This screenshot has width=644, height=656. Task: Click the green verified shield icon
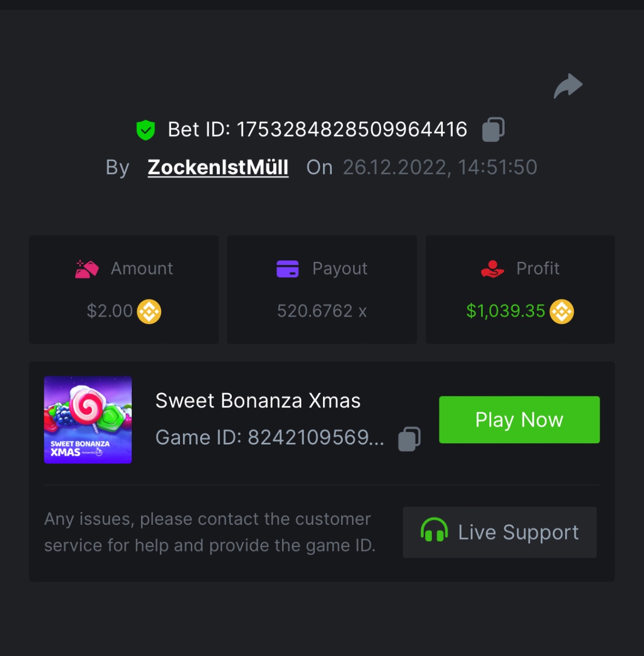click(x=145, y=130)
